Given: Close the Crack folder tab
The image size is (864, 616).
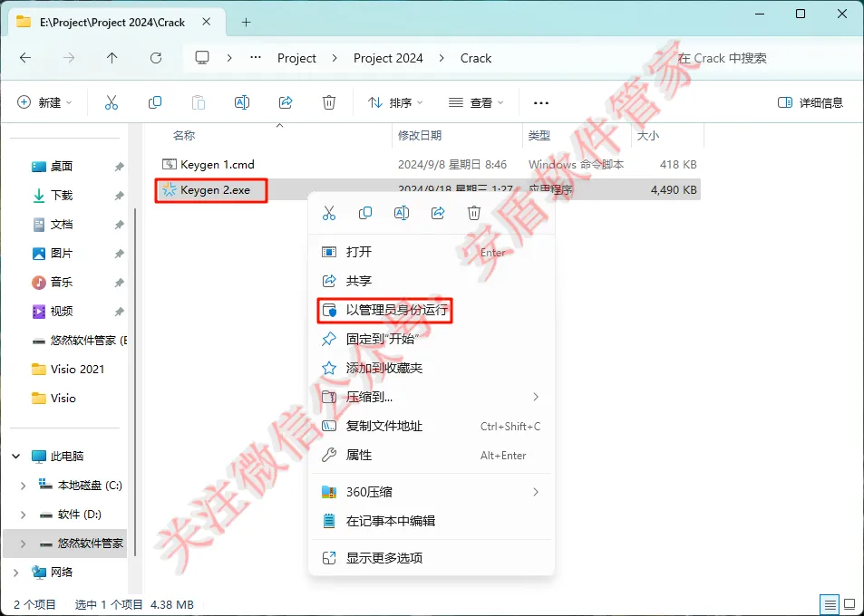Looking at the screenshot, I should click(206, 22).
